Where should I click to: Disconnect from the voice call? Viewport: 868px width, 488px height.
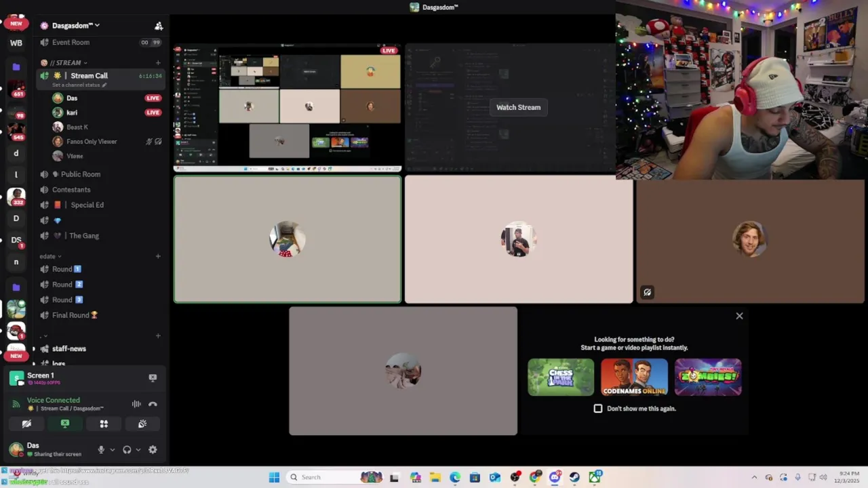pos(153,404)
